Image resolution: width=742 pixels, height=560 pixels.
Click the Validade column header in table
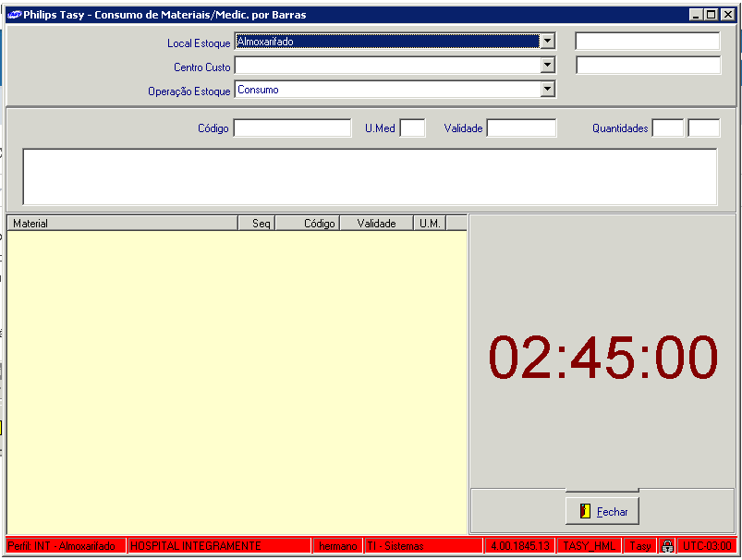[x=376, y=224]
